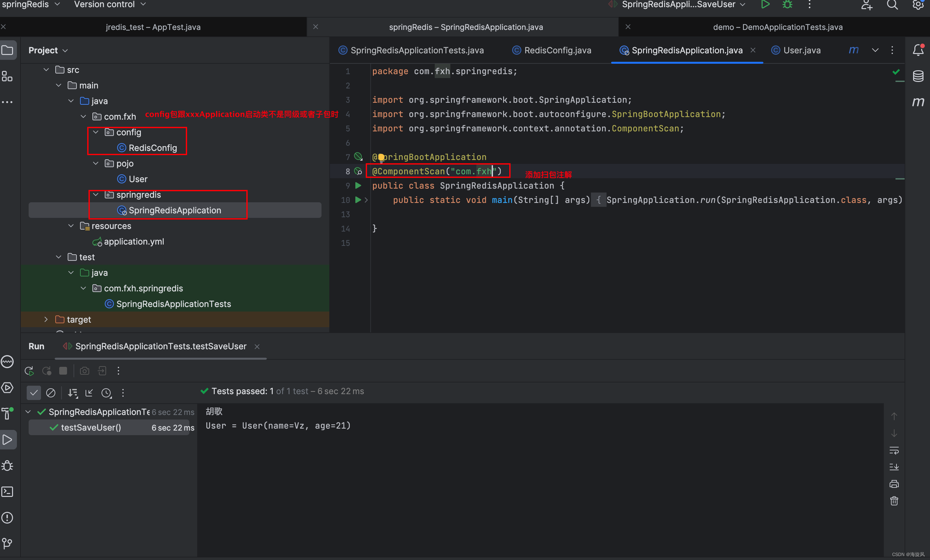The width and height of the screenshot is (930, 560).
Task: Open the Problems tool window icon
Action: [7, 517]
